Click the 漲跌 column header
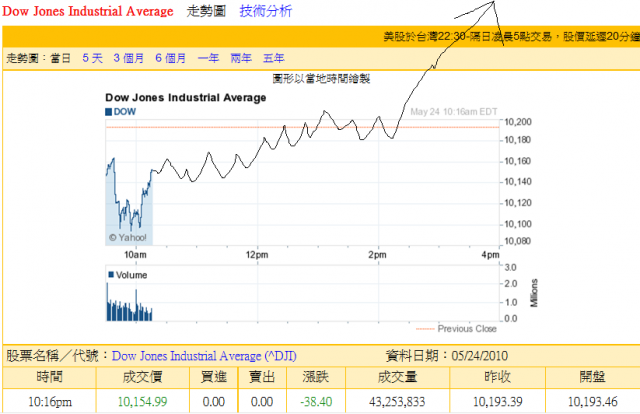The width and height of the screenshot is (640, 414). click(316, 376)
